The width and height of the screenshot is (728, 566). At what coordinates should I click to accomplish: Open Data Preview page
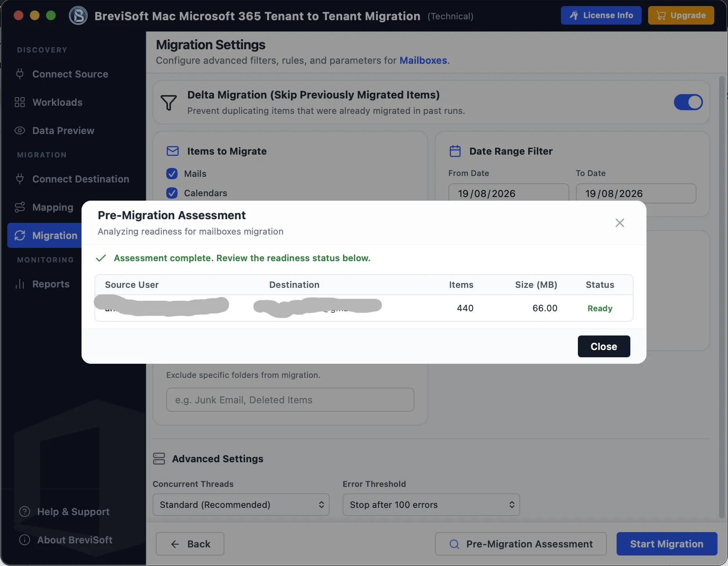click(63, 130)
